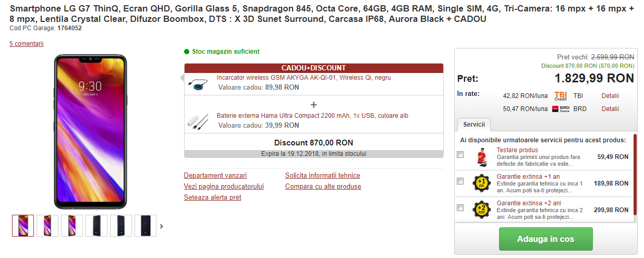Viewport: 644px width, 258px height.
Task: Show more thumbnails with the right arrow
Action: [162, 226]
